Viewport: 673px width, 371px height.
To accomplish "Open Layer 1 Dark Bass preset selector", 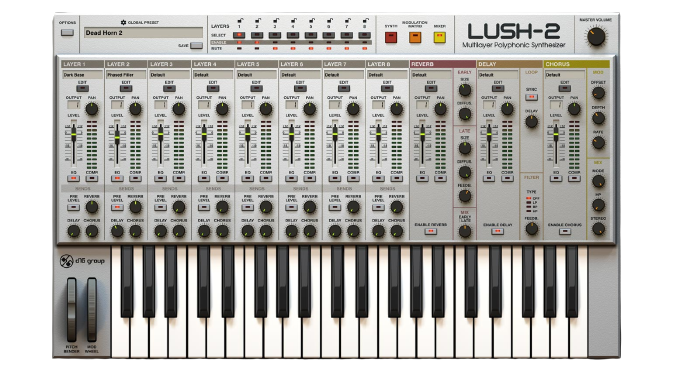I will (82, 75).
